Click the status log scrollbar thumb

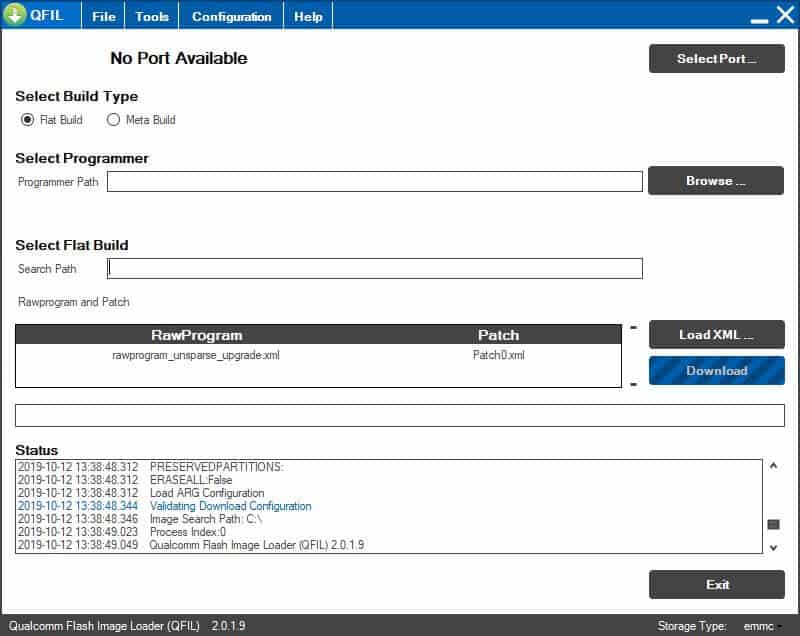(x=773, y=524)
